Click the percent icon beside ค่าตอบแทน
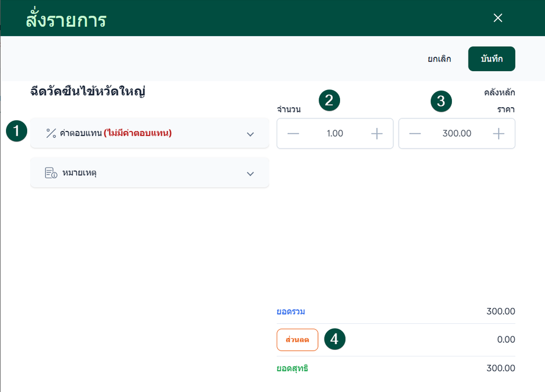545x392 pixels. [x=51, y=133]
